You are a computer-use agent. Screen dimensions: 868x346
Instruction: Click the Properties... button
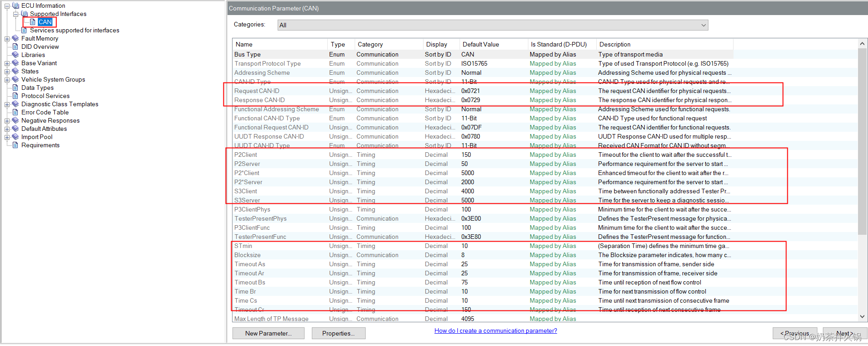[338, 333]
